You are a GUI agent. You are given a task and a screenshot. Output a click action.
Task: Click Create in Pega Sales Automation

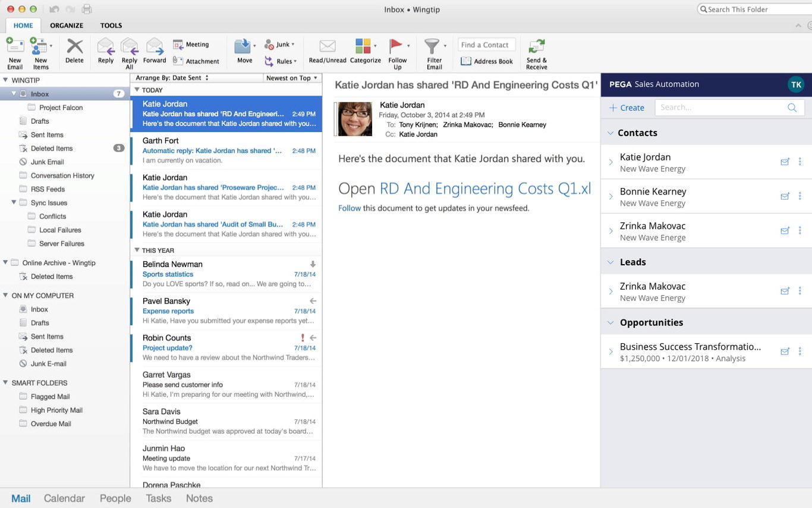[x=627, y=108]
